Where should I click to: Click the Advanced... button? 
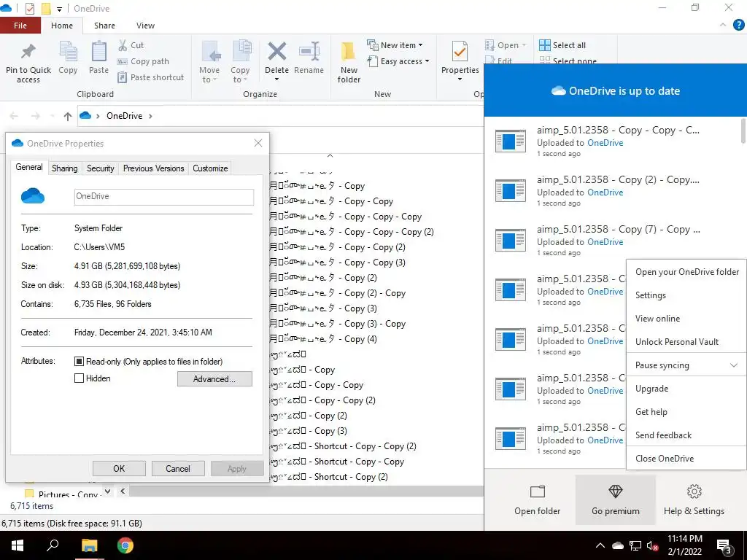coord(214,379)
